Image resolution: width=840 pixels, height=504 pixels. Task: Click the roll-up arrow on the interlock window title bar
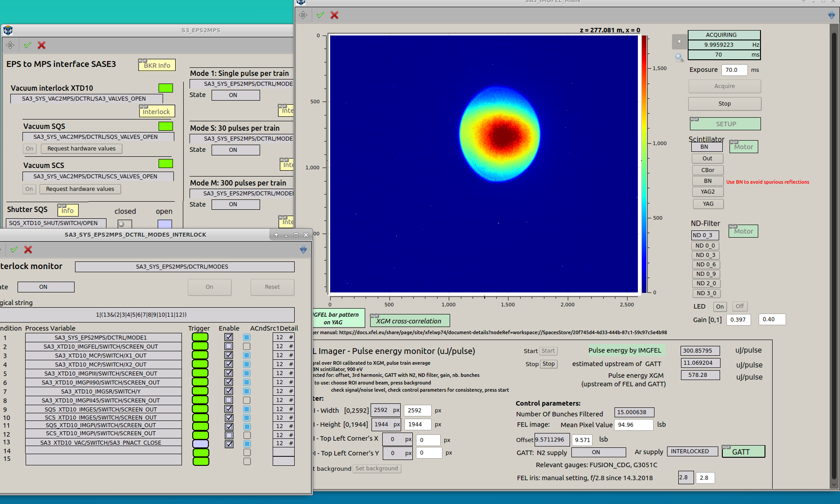click(276, 235)
